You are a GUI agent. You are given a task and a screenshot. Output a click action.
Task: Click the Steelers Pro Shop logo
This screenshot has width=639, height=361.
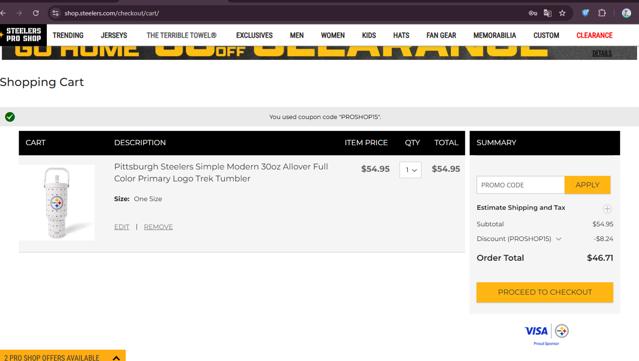(23, 35)
